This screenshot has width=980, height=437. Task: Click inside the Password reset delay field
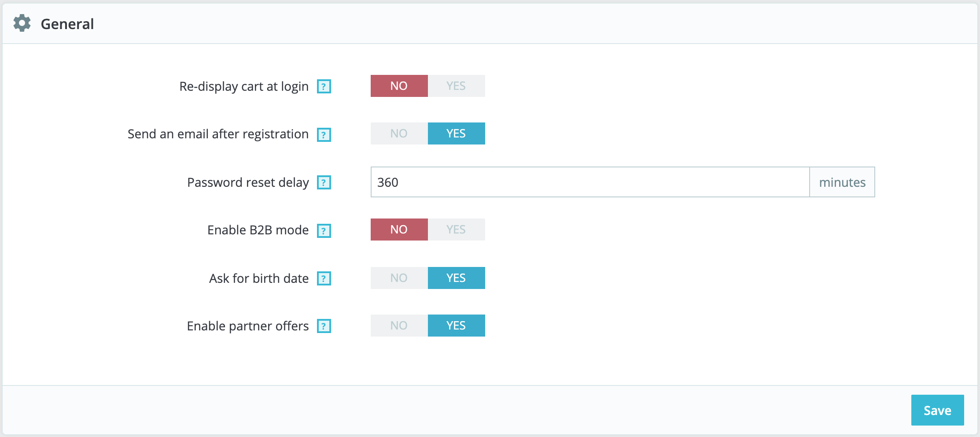[x=572, y=182]
